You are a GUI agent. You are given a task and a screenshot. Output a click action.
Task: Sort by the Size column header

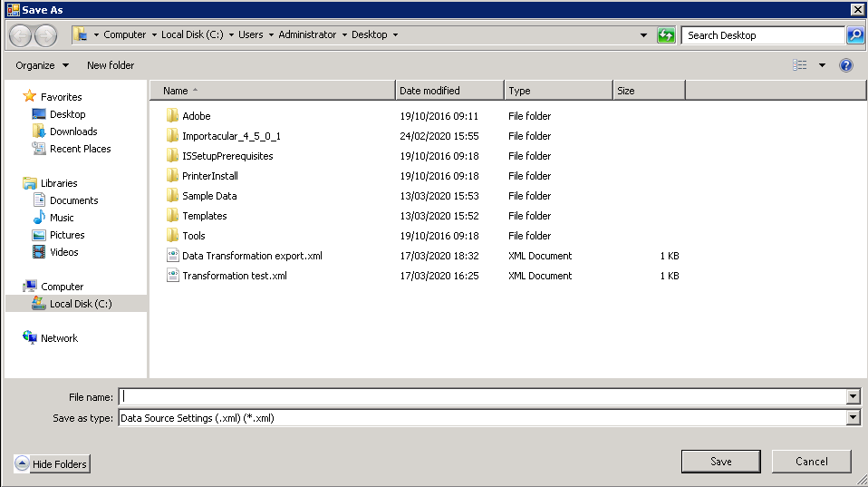[649, 91]
